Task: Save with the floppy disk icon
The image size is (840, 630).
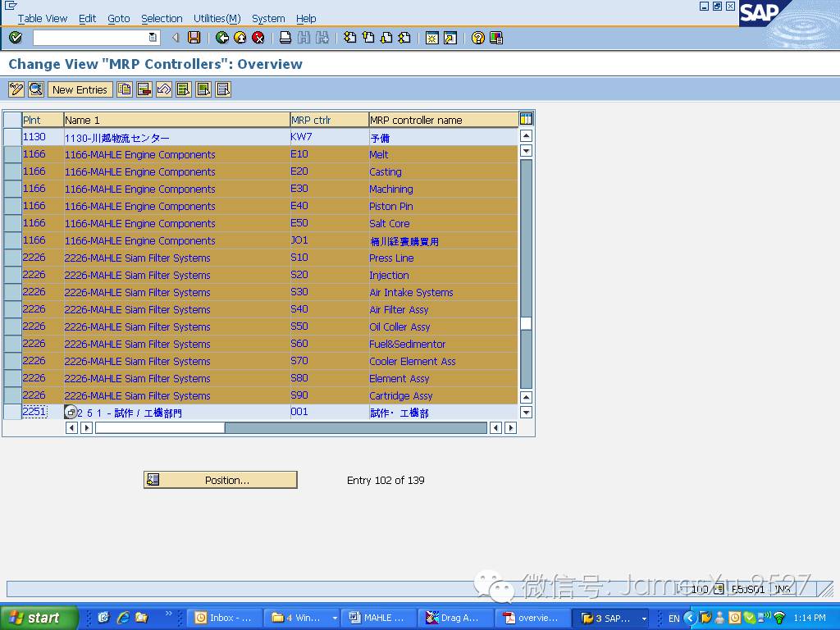Action: point(194,38)
